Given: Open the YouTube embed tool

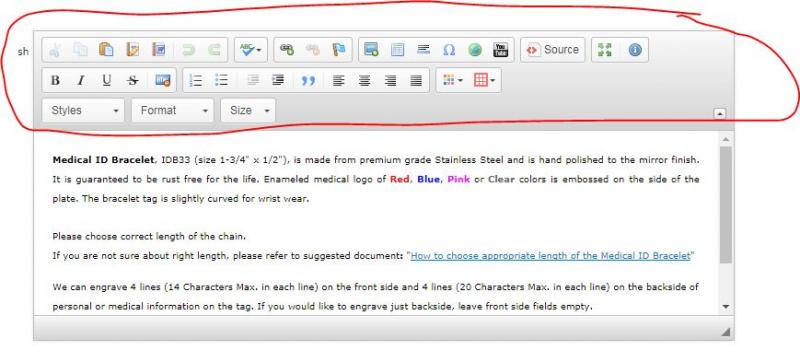Looking at the screenshot, I should pyautogui.click(x=501, y=49).
